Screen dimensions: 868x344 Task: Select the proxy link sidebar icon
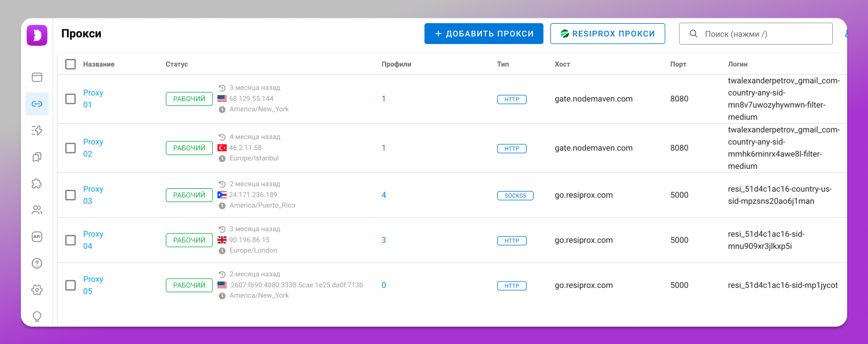pyautogui.click(x=37, y=104)
